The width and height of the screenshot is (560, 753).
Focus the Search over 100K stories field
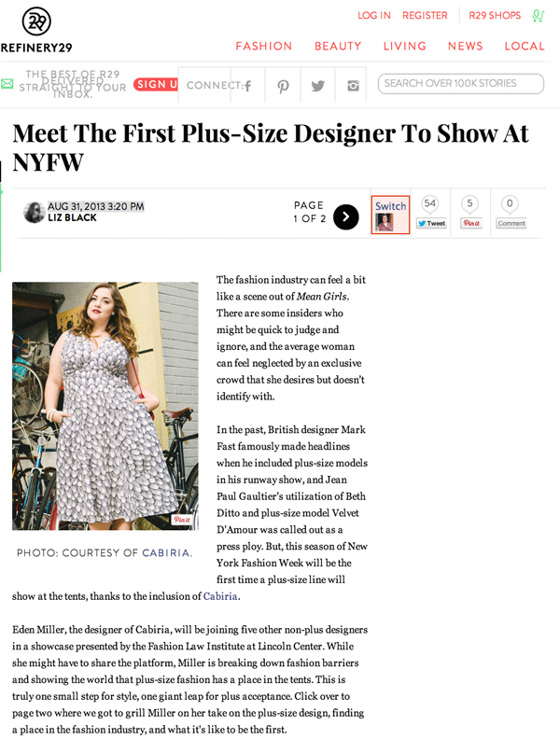click(x=460, y=84)
